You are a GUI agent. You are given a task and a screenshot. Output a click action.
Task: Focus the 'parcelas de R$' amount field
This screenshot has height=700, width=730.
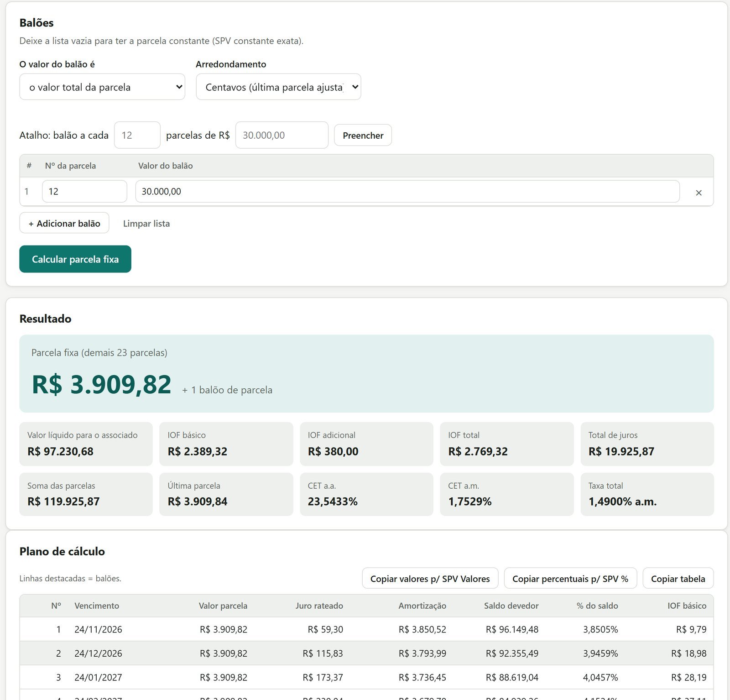(x=282, y=135)
